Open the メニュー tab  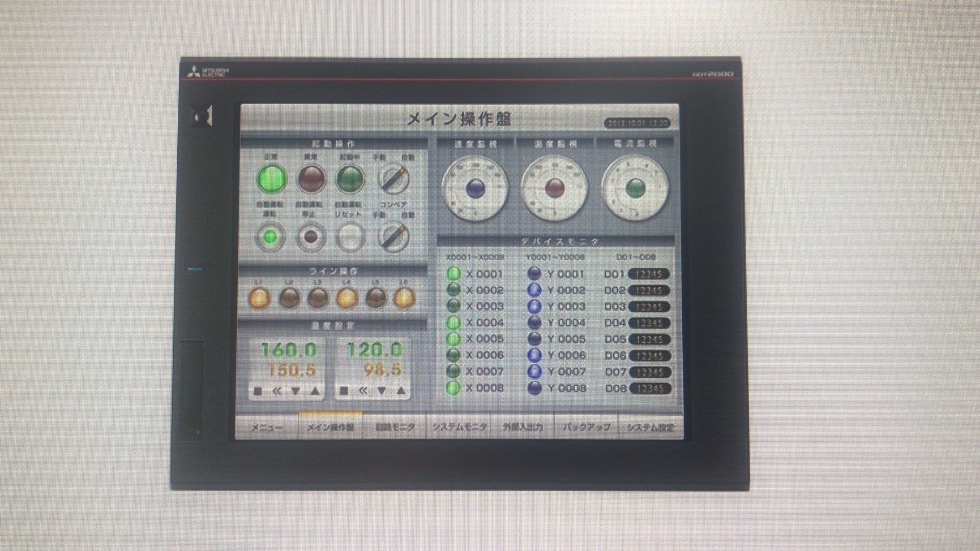point(267,427)
